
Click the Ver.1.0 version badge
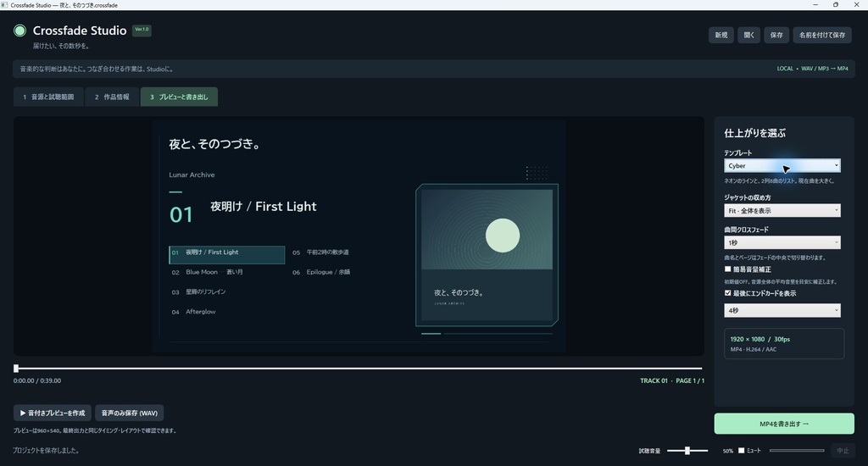(142, 30)
